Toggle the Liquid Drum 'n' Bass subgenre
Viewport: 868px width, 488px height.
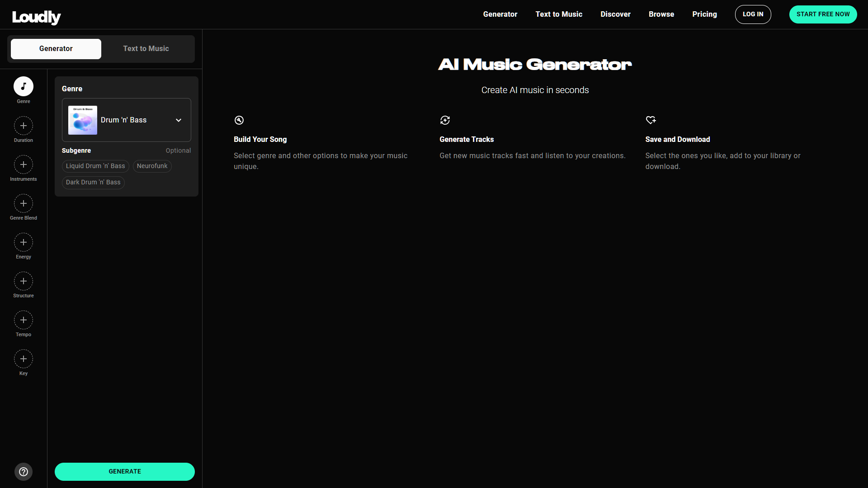pyautogui.click(x=95, y=166)
